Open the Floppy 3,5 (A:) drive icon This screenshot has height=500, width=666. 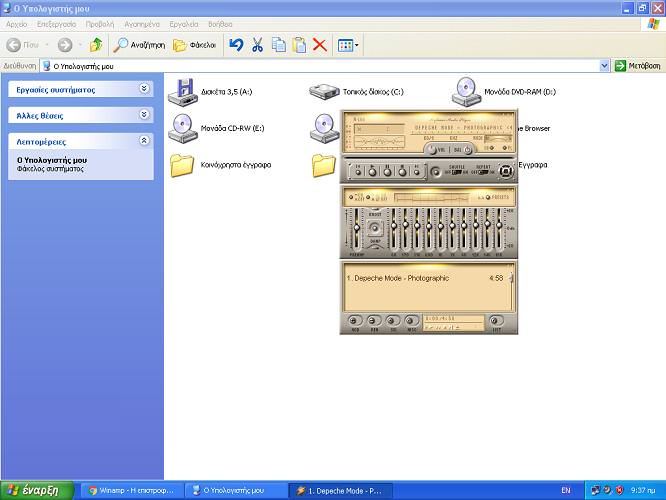[183, 92]
